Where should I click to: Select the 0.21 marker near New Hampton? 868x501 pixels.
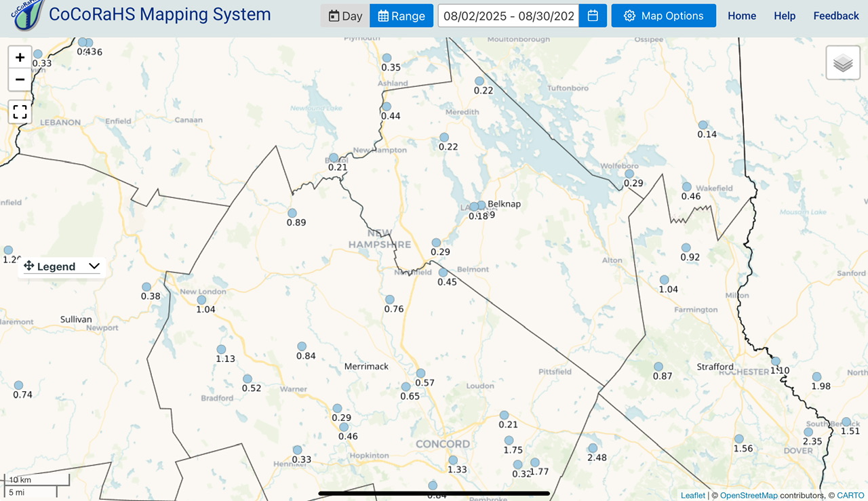pyautogui.click(x=334, y=158)
